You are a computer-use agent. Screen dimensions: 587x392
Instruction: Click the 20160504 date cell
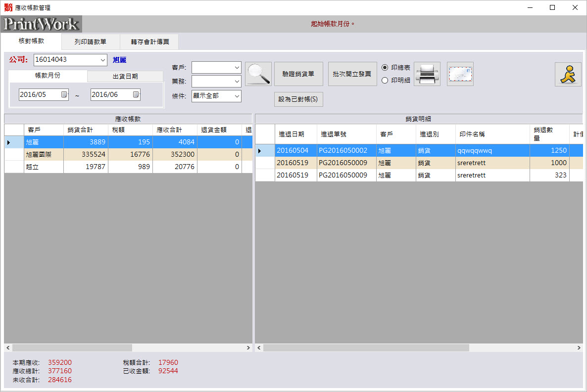296,151
